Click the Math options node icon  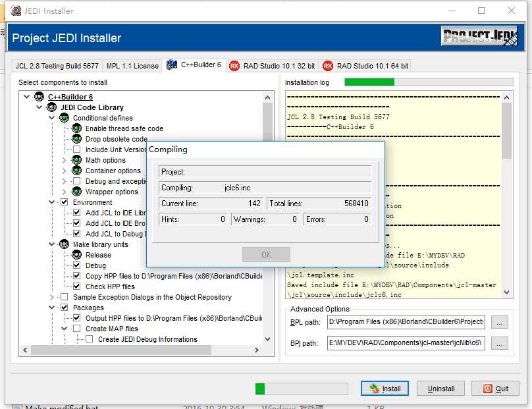[76, 160]
